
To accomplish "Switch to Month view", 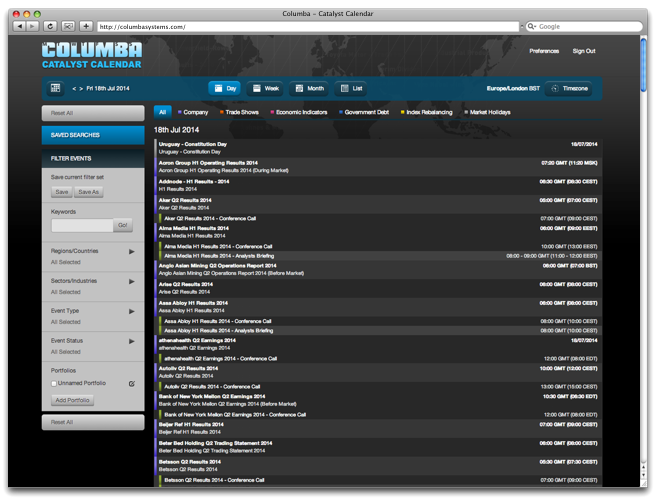I will coord(309,89).
